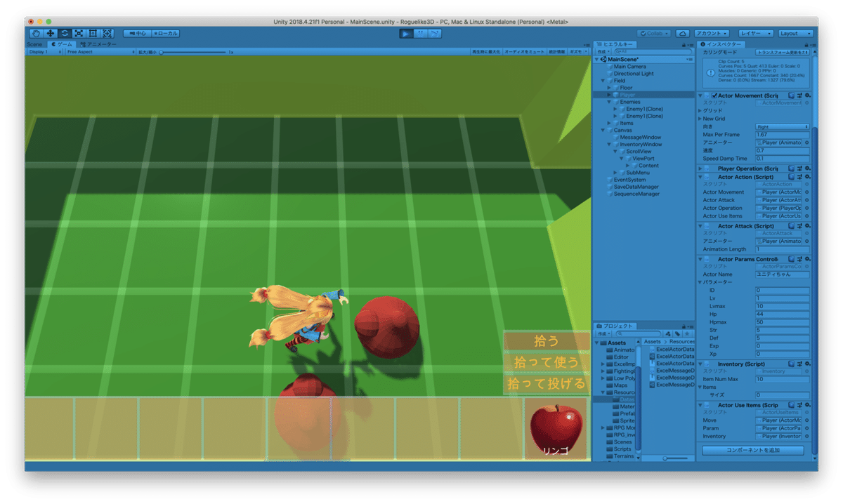Select the Move tool
This screenshot has height=504, width=843.
coord(51,33)
